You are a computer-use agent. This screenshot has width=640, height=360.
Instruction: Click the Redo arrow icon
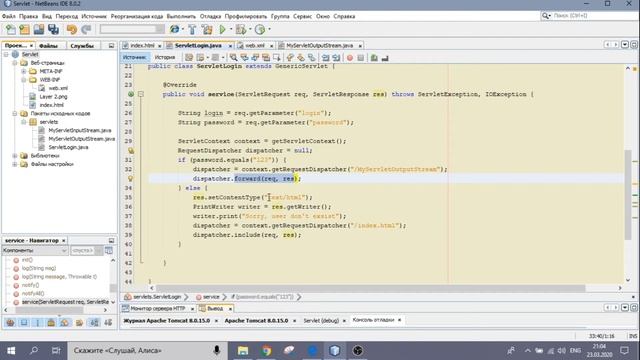[86, 29]
